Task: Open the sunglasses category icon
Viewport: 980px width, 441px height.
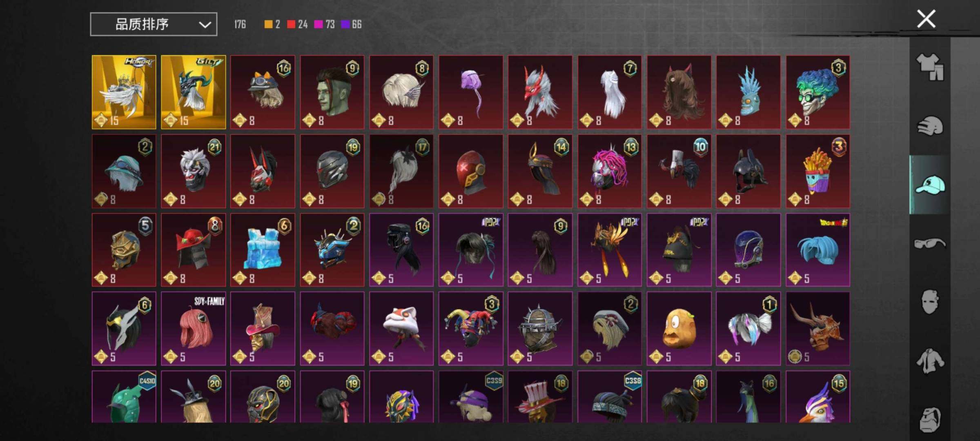Action: [x=930, y=243]
